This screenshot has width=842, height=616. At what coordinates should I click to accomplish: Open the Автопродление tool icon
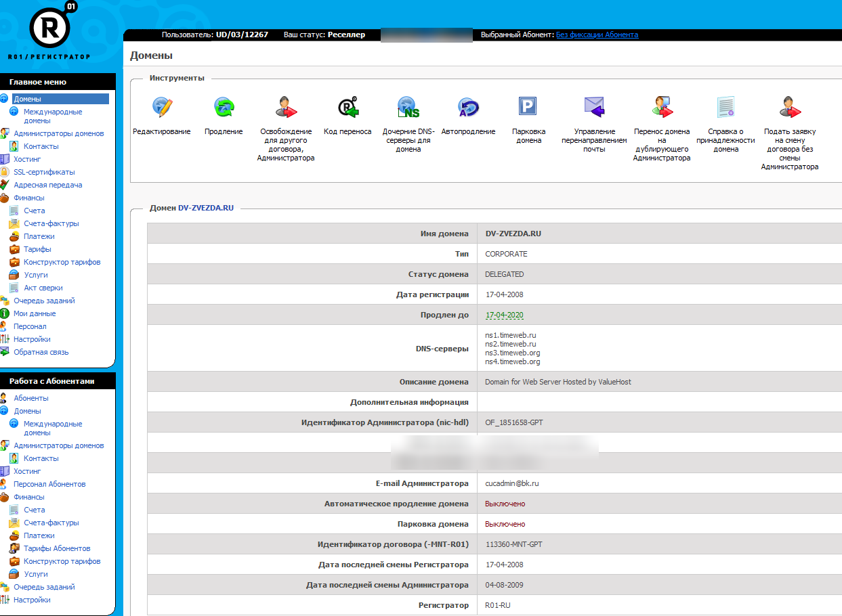click(x=468, y=107)
